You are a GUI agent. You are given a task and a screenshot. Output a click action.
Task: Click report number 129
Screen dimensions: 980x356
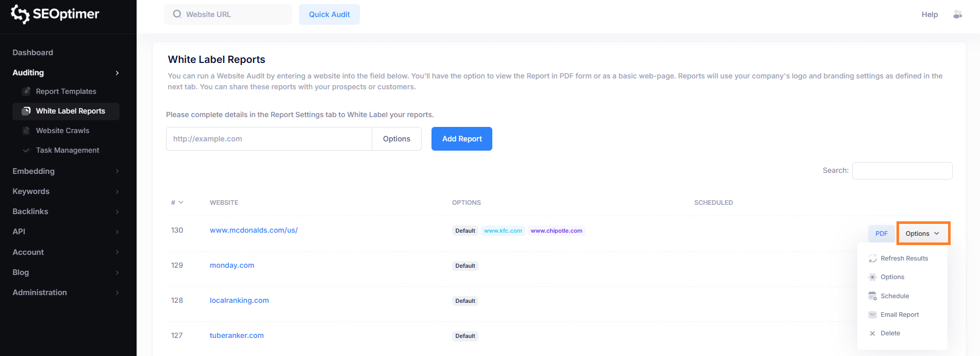pos(177,265)
